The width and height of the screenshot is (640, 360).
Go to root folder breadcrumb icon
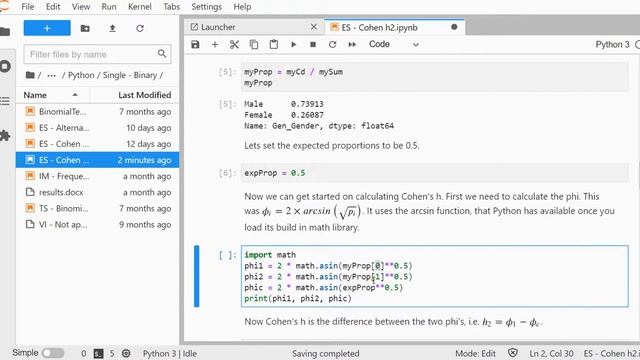[x=30, y=75]
